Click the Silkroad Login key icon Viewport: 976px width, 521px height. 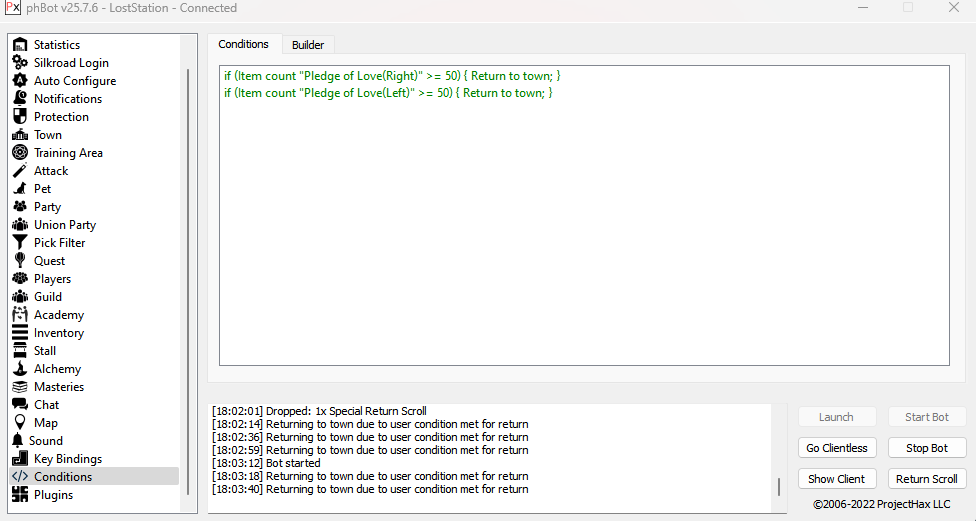coord(19,63)
